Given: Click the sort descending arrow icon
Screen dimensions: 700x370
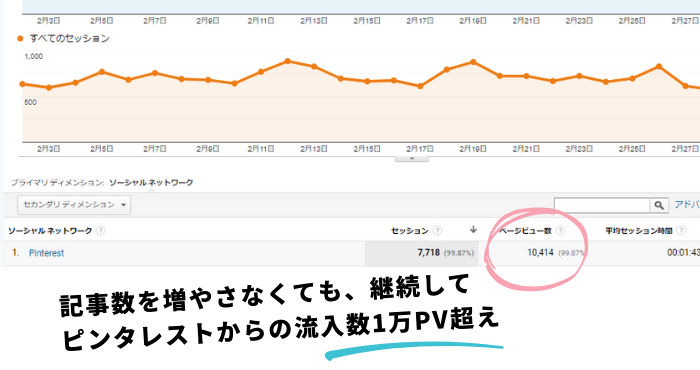Looking at the screenshot, I should click(x=473, y=230).
